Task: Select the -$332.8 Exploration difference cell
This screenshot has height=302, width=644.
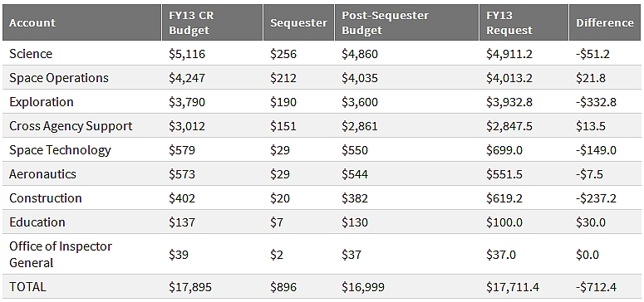Action: pos(596,102)
